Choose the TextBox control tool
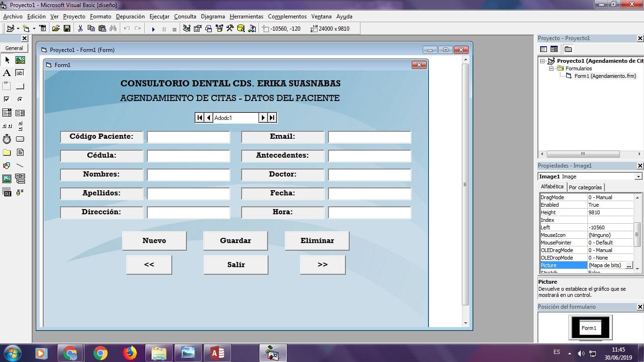The width and height of the screenshot is (644, 362). [20, 73]
